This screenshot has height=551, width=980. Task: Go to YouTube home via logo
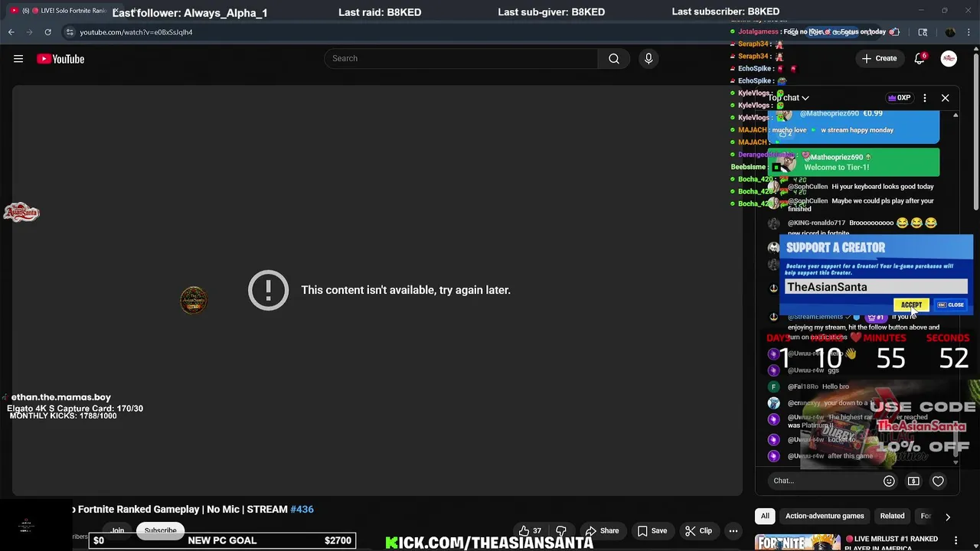click(60, 59)
